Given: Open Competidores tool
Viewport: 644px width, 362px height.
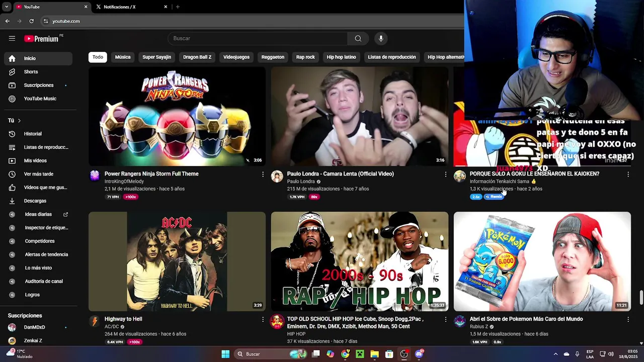Looking at the screenshot, I should tap(38, 241).
